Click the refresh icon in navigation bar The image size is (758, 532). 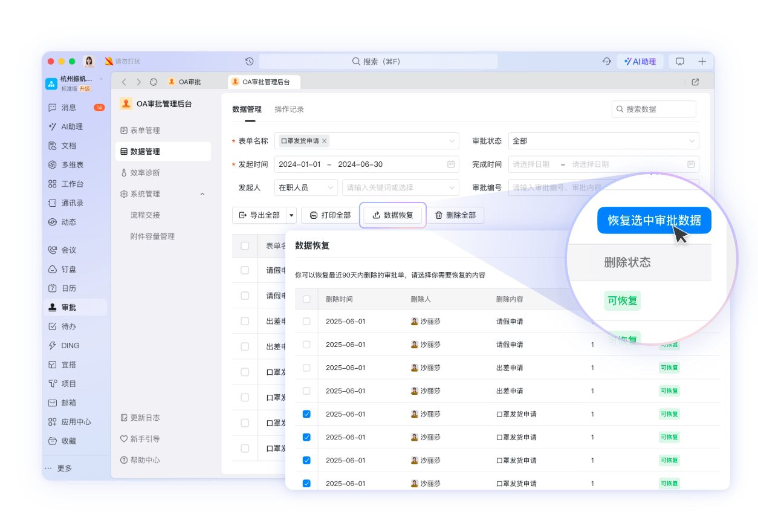(x=154, y=82)
